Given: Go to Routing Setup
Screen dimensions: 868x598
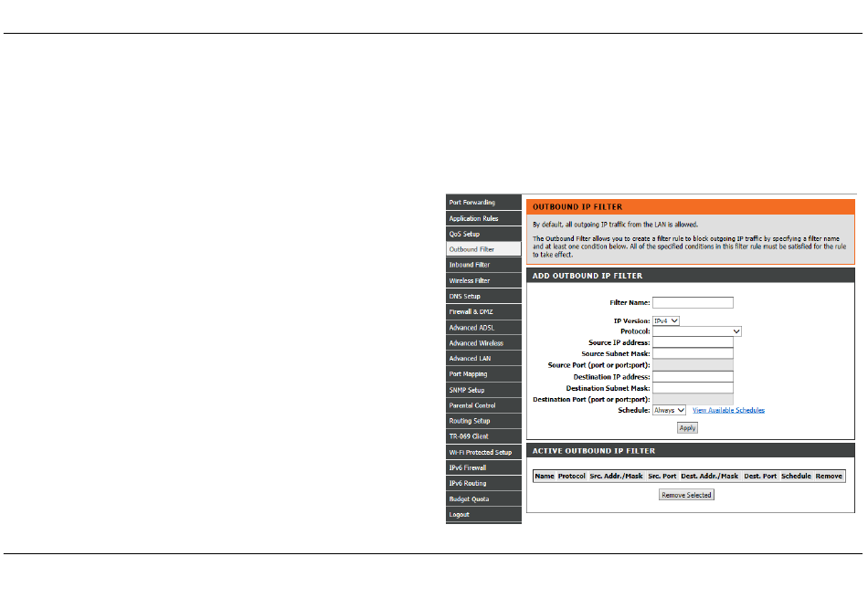Looking at the screenshot, I should (x=483, y=421).
